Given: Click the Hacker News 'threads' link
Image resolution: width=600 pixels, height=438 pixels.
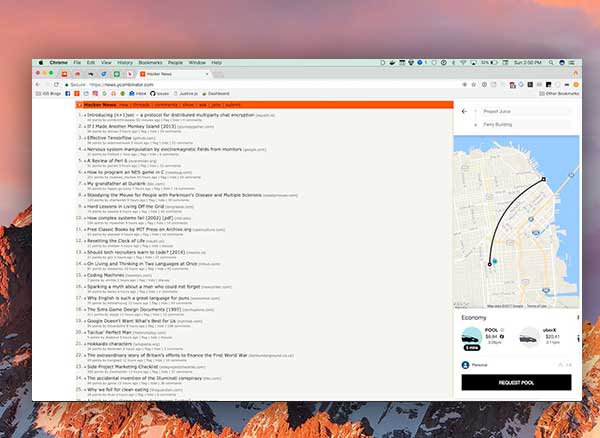Looking at the screenshot, I should (141, 105).
